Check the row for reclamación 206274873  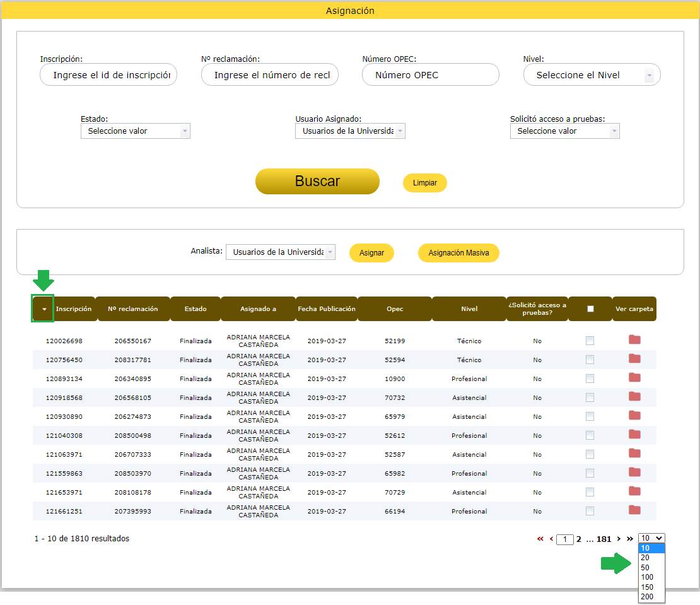pyautogui.click(x=590, y=416)
